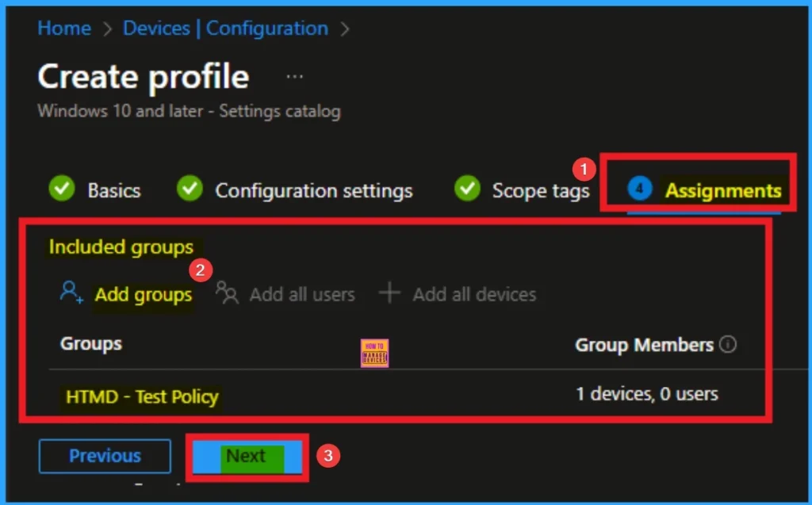Click the green checkmark beside Scope tags
Image resolution: width=812 pixels, height=505 pixels.
[x=467, y=188]
